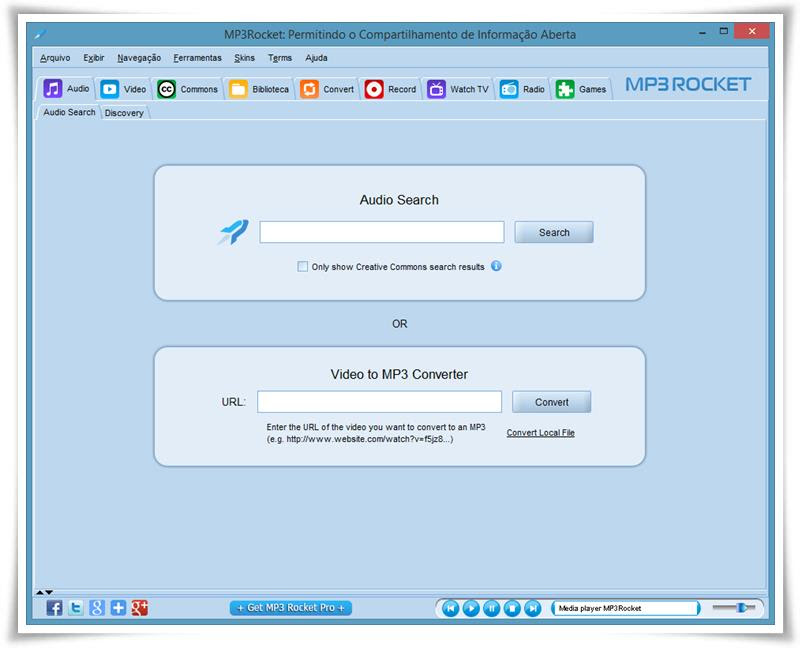Click the rocket logo next to search field
This screenshot has width=800, height=648.
pyautogui.click(x=234, y=232)
